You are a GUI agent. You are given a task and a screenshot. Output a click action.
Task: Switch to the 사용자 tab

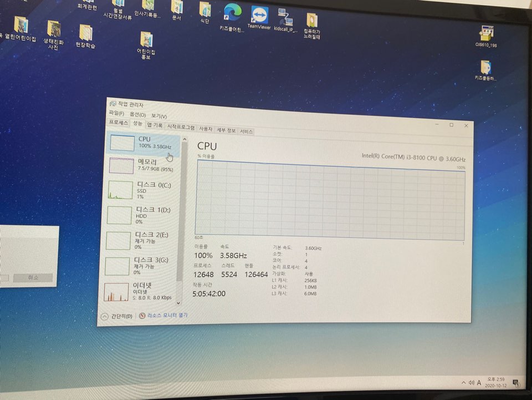click(206, 129)
